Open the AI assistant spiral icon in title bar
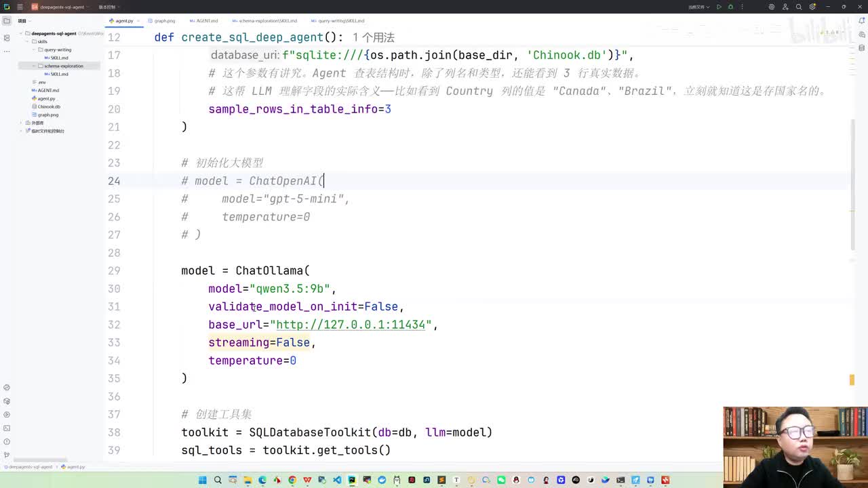The image size is (868, 488). [772, 7]
